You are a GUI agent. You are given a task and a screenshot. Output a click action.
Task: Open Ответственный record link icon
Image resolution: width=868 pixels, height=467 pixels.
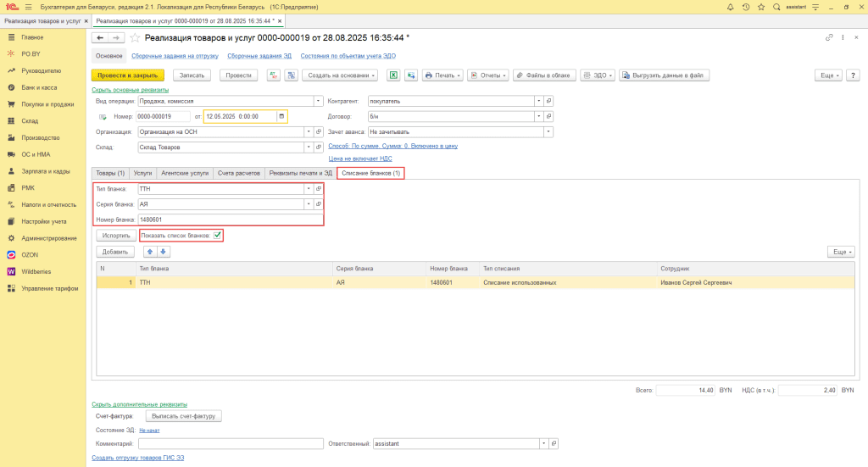point(554,443)
